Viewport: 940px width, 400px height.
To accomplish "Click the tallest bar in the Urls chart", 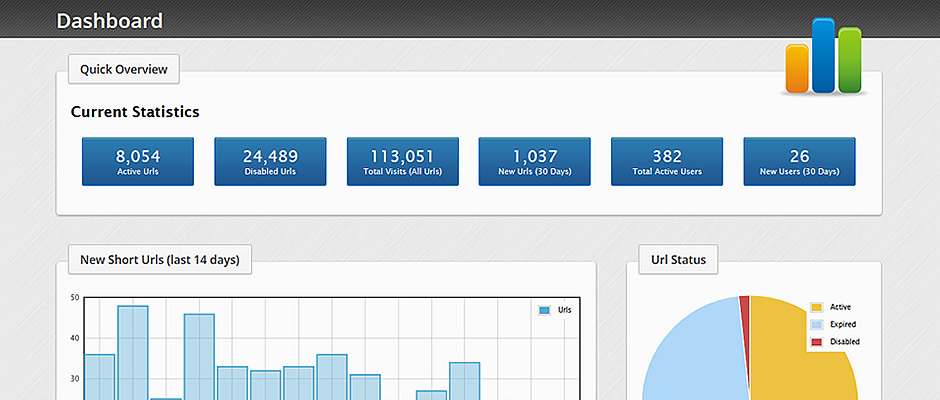I will coord(133,355).
